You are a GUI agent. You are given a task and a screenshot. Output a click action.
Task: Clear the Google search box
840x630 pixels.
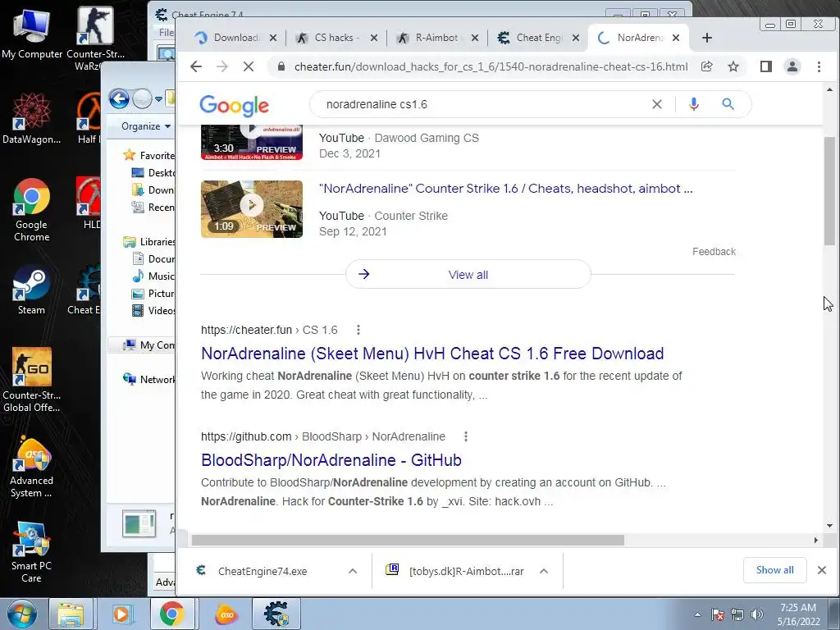tap(657, 104)
